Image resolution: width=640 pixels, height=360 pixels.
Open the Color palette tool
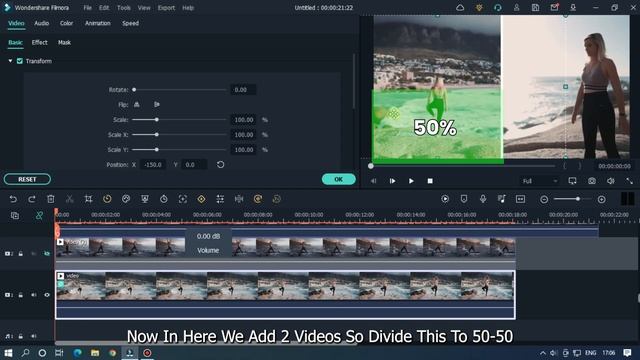coord(126,199)
